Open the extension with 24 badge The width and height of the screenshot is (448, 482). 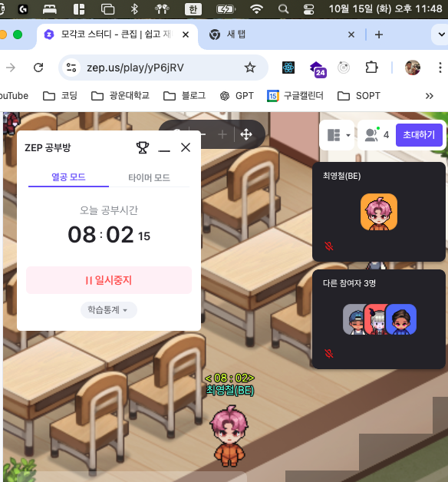pyautogui.click(x=318, y=69)
